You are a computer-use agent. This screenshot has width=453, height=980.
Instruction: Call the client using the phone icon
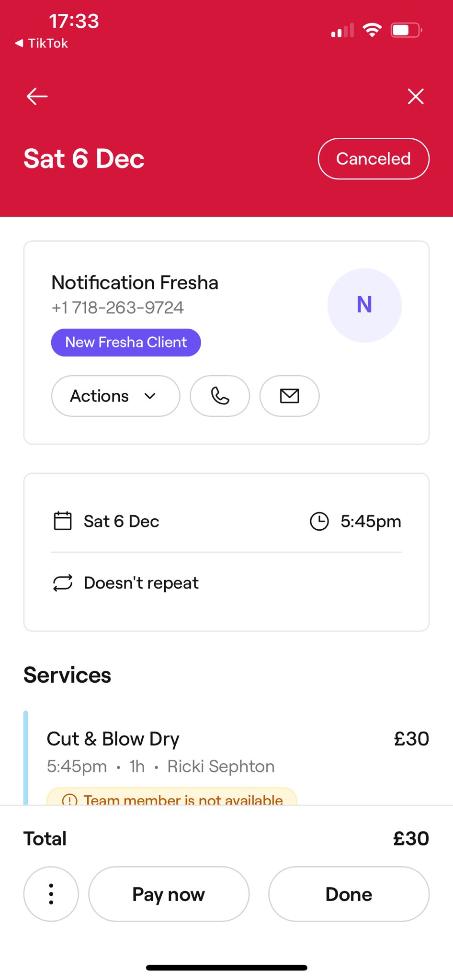pyautogui.click(x=220, y=396)
